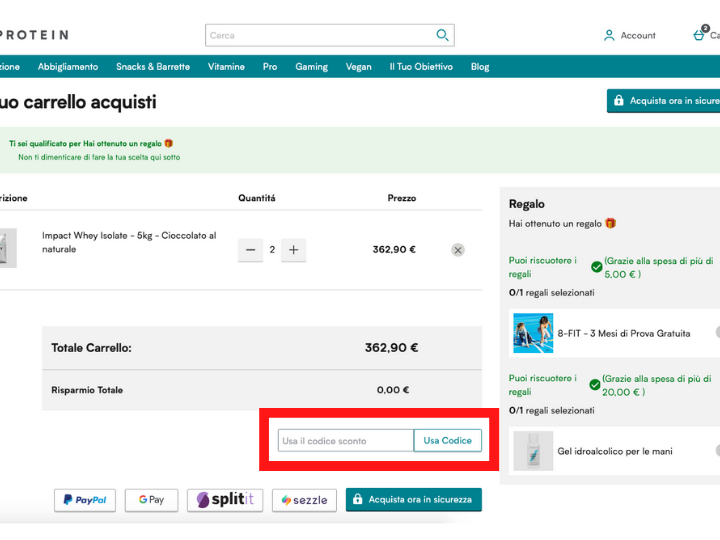Click the Impact Whey Isolate product name
The image size is (720, 540).
[129, 242]
